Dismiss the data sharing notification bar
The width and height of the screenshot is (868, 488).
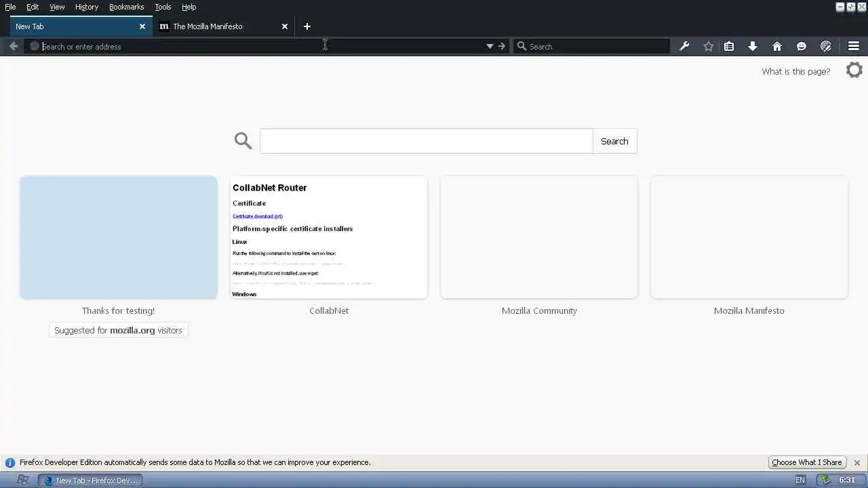pyautogui.click(x=857, y=463)
